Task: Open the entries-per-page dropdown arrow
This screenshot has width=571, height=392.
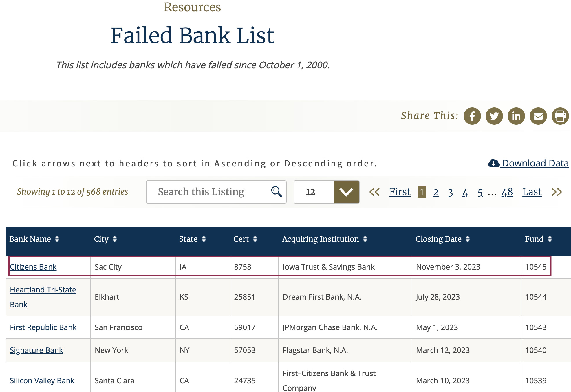Action: pos(347,192)
